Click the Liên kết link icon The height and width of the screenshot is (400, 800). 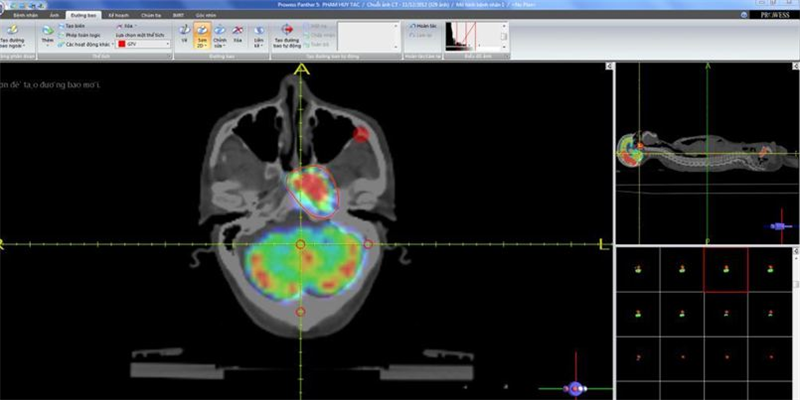(257, 34)
